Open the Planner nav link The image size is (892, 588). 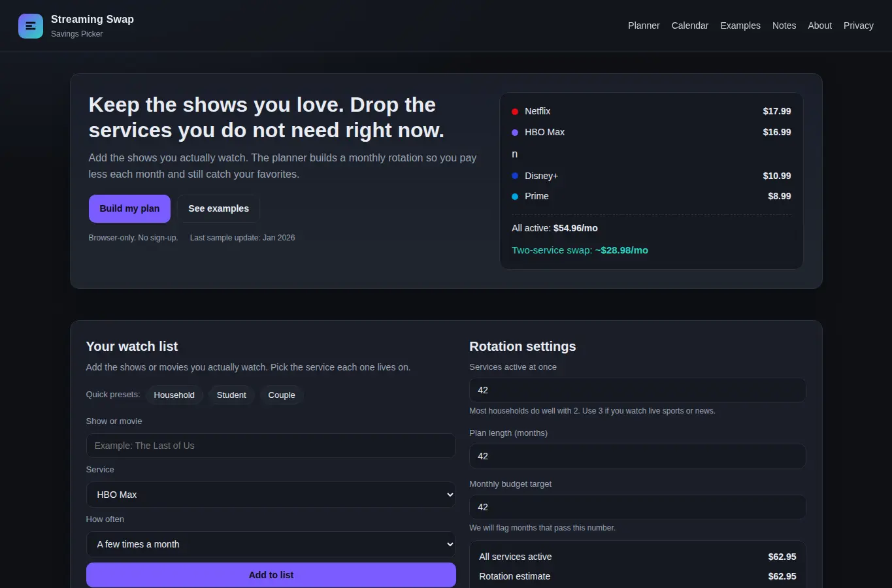pos(644,25)
